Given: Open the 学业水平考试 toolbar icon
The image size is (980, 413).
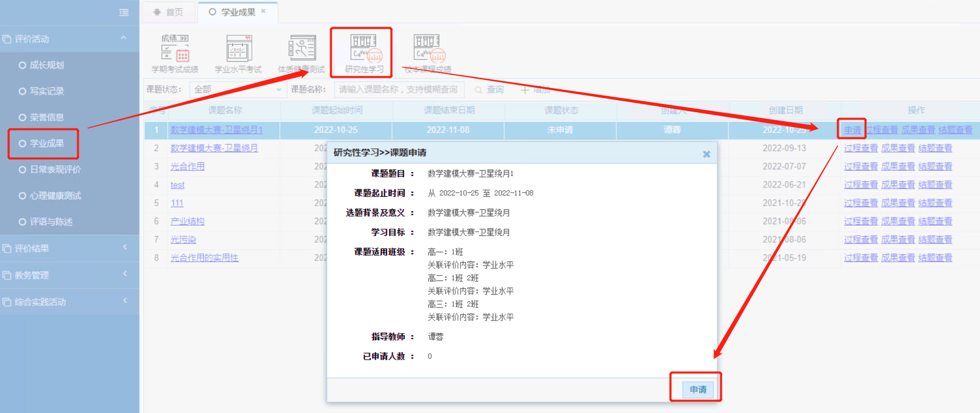Looking at the screenshot, I should 238,54.
